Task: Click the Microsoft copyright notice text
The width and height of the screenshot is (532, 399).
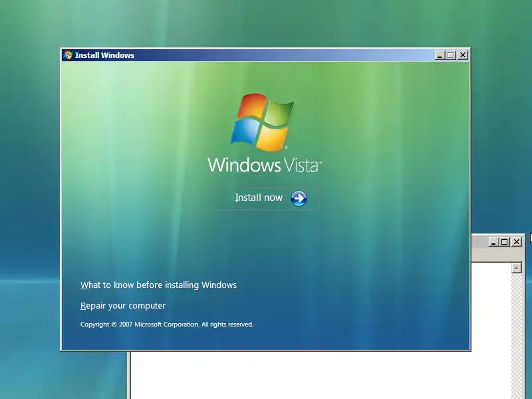Action: (x=167, y=325)
